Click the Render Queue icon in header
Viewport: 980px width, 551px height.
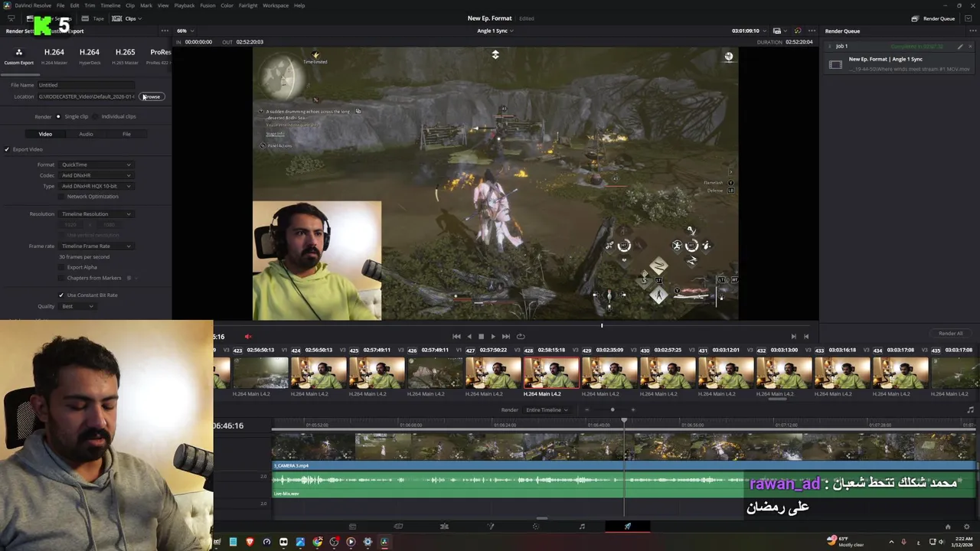pos(915,18)
